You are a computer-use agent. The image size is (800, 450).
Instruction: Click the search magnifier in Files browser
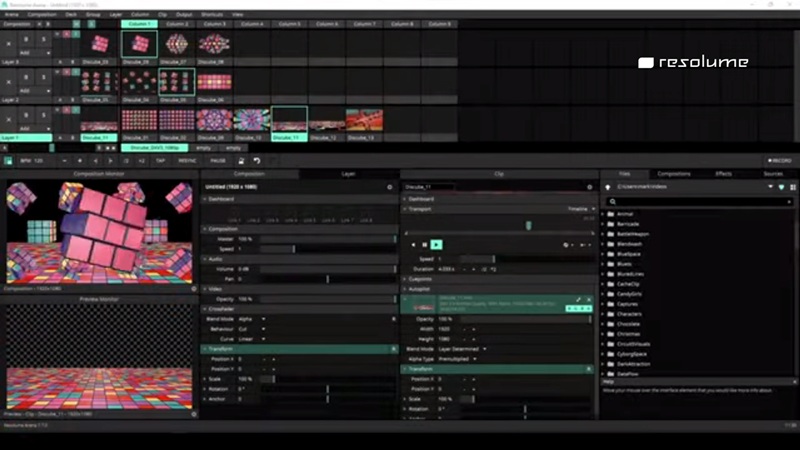(x=610, y=201)
